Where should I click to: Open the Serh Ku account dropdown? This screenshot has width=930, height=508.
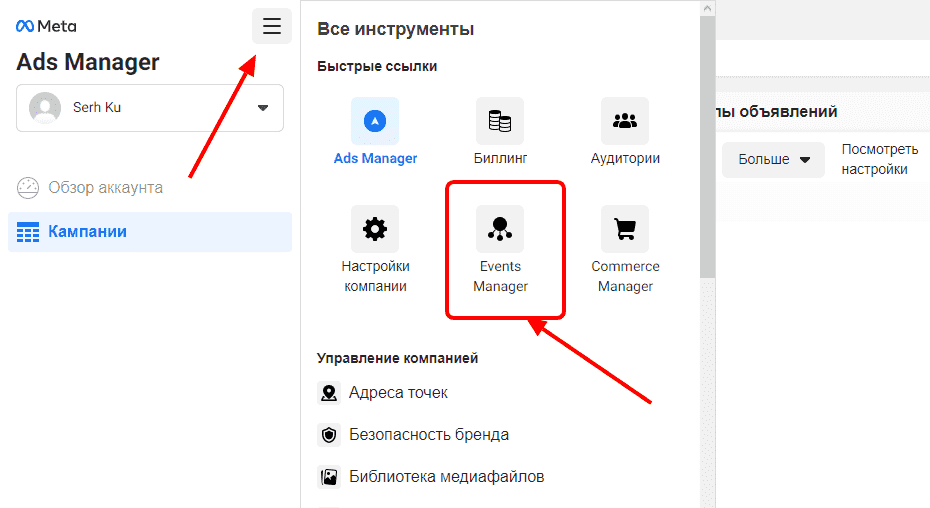(149, 108)
